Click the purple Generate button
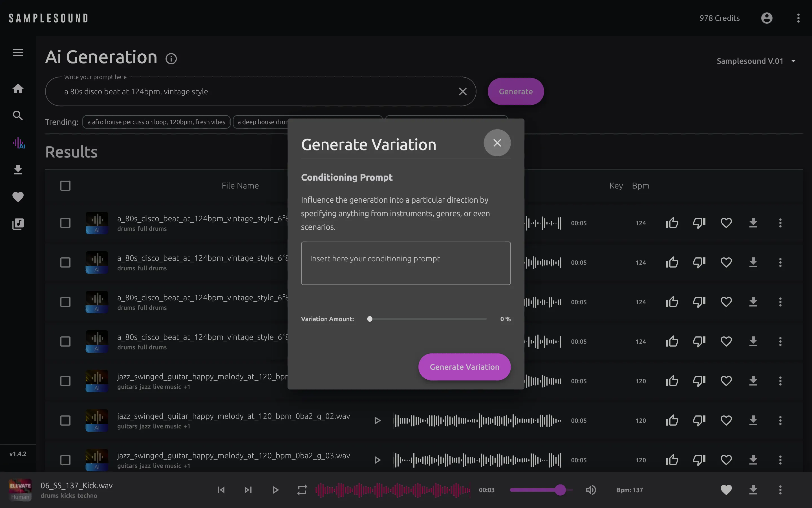812x508 pixels. (x=515, y=91)
